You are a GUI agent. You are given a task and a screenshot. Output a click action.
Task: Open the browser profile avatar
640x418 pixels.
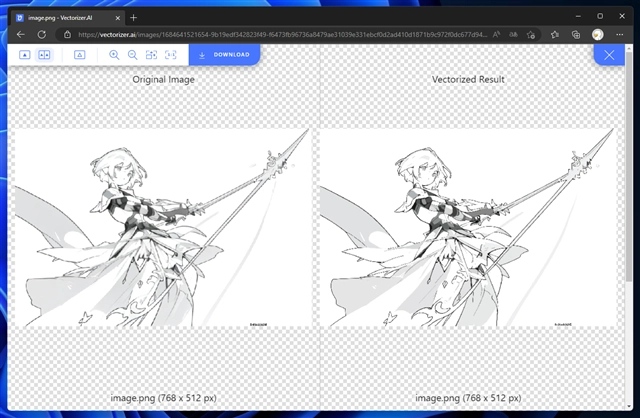point(598,35)
